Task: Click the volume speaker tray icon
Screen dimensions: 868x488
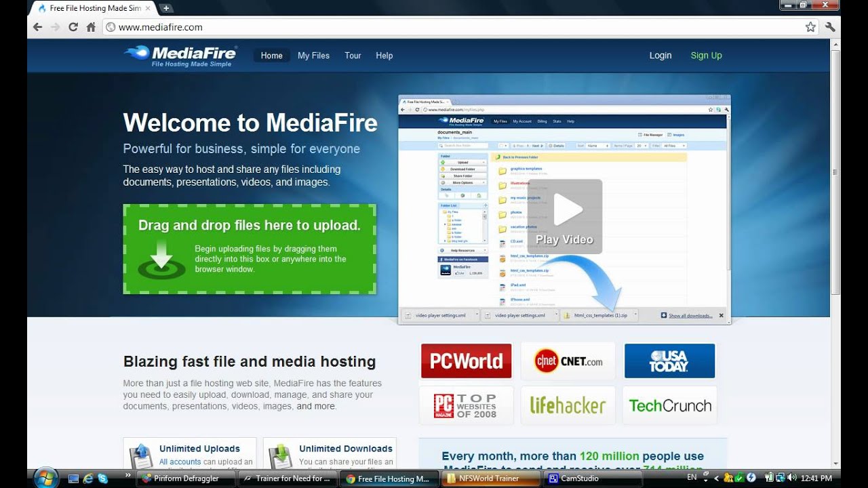Action: click(x=791, y=479)
